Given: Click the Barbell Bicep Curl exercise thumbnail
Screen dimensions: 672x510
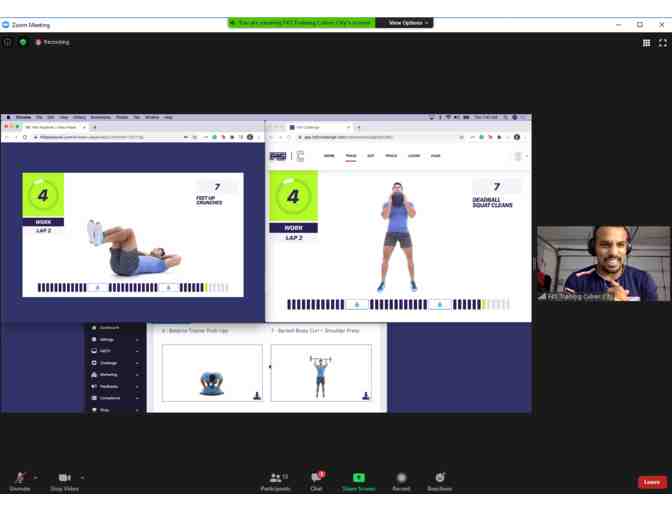Looking at the screenshot, I should (320, 373).
